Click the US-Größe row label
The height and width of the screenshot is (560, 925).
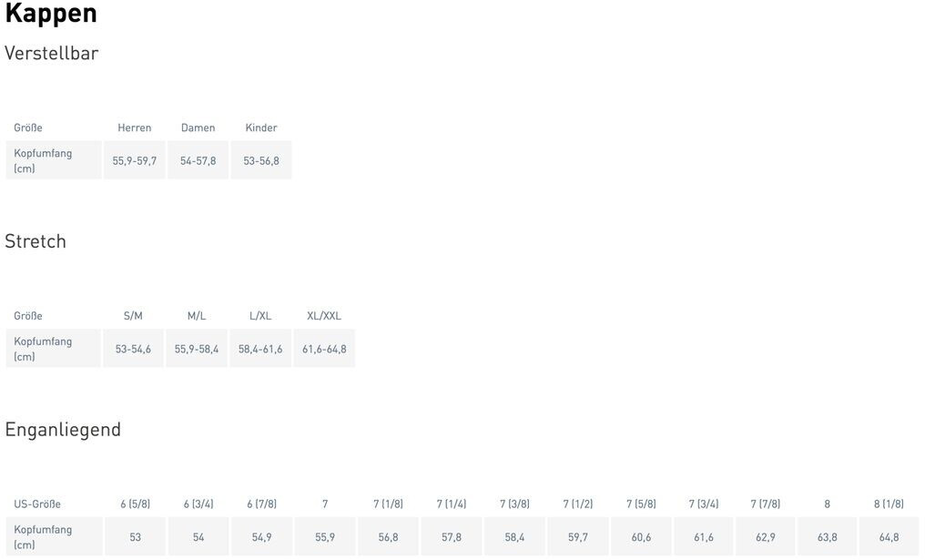click(37, 504)
